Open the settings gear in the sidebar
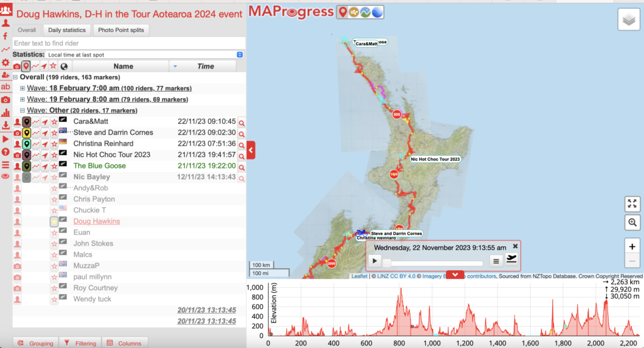The image size is (644, 348). 6,63
